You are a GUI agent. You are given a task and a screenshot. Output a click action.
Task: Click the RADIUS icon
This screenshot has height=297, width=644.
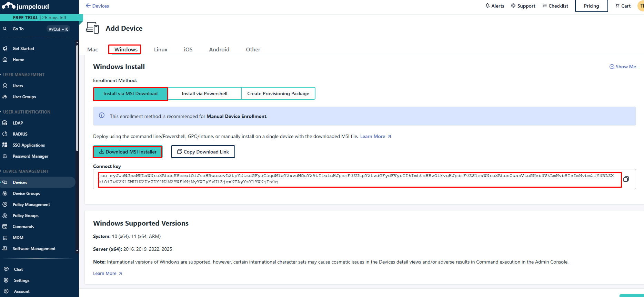pyautogui.click(x=5, y=134)
